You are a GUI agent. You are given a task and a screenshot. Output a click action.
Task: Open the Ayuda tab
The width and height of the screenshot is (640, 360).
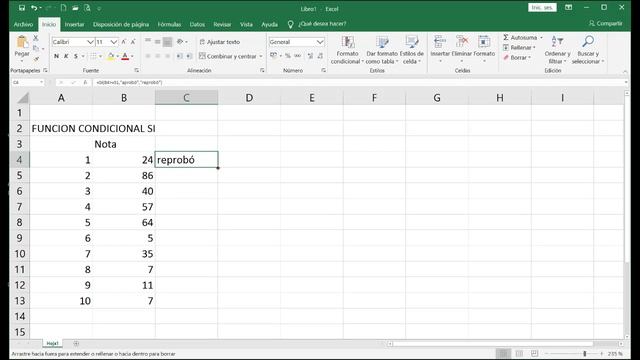(x=269, y=24)
